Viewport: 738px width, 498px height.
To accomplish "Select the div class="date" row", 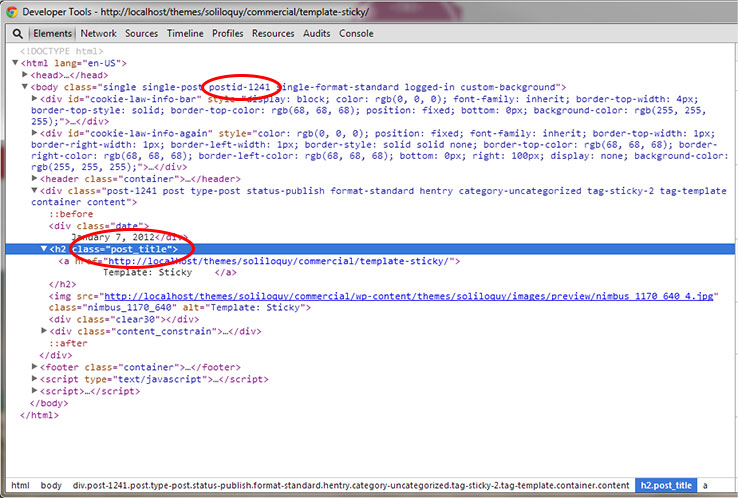I will [x=99, y=226].
